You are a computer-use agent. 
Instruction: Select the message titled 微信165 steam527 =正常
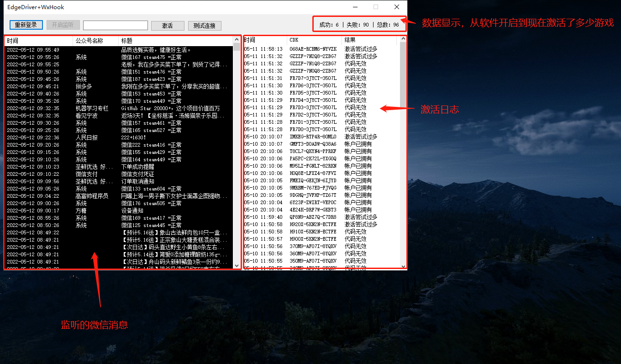coord(119,130)
